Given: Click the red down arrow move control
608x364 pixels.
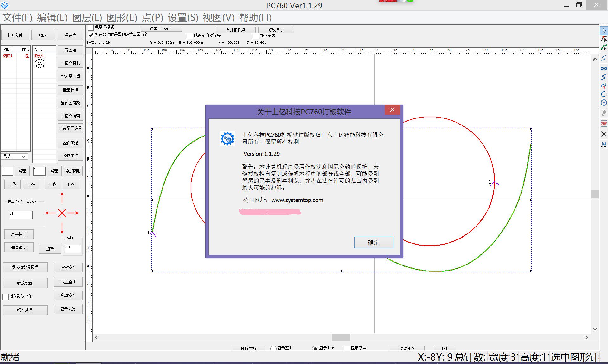Looking at the screenshot, I should pos(62,228).
